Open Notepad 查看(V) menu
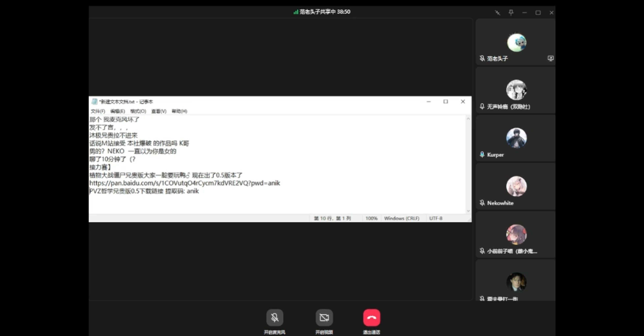The height and width of the screenshot is (336, 644). coord(159,111)
